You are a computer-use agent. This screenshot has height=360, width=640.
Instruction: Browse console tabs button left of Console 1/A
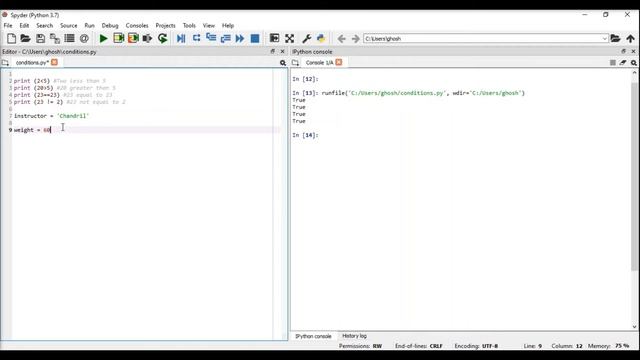tap(296, 62)
